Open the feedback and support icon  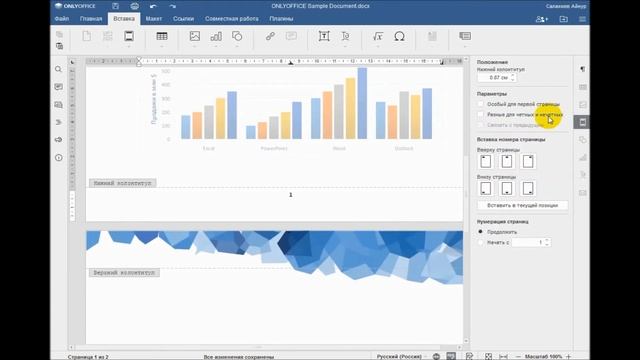coord(59,140)
